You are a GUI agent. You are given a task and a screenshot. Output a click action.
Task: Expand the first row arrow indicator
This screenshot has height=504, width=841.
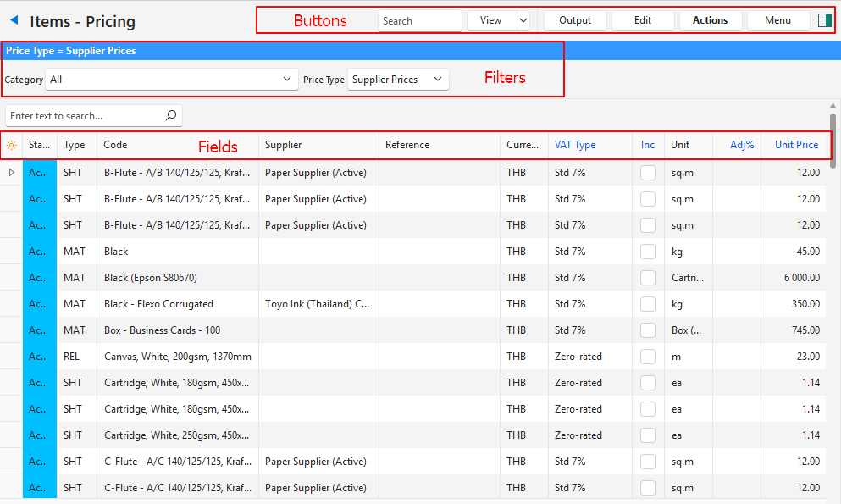(11, 173)
